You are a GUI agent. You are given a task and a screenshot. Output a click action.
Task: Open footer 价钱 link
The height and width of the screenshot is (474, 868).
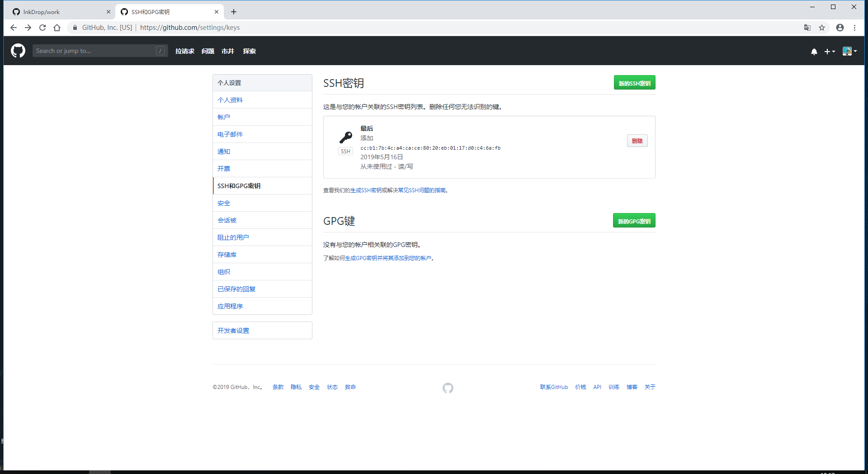(x=580, y=387)
